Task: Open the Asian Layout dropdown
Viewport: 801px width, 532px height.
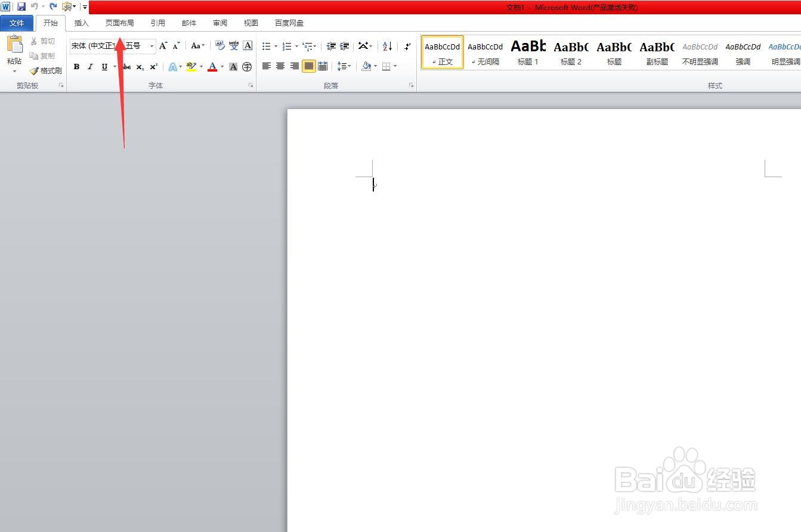Action: pos(365,46)
